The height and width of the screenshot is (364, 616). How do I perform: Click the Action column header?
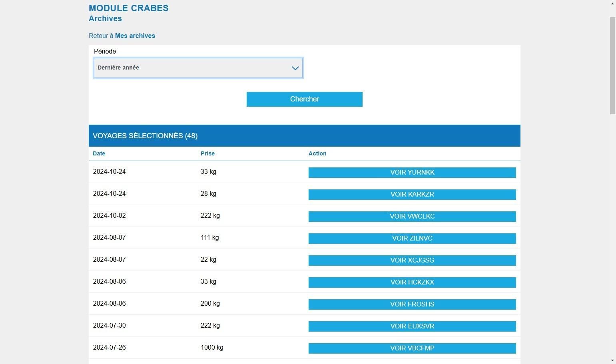[x=317, y=153]
